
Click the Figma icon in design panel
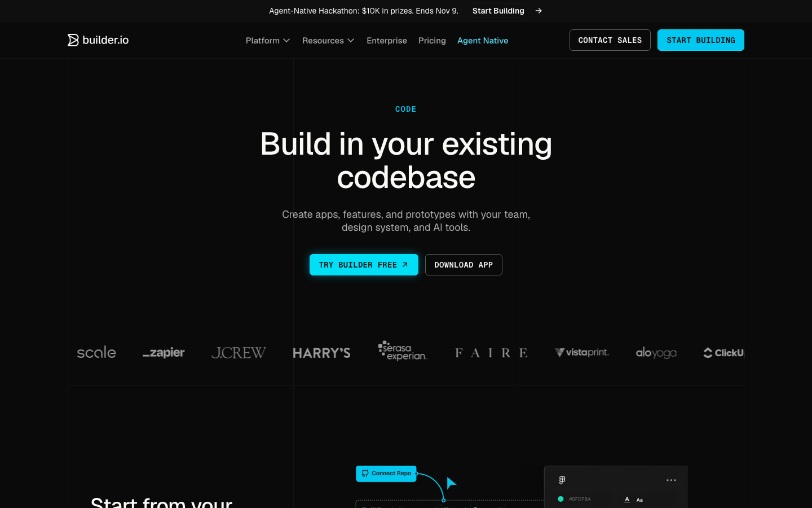click(x=562, y=480)
